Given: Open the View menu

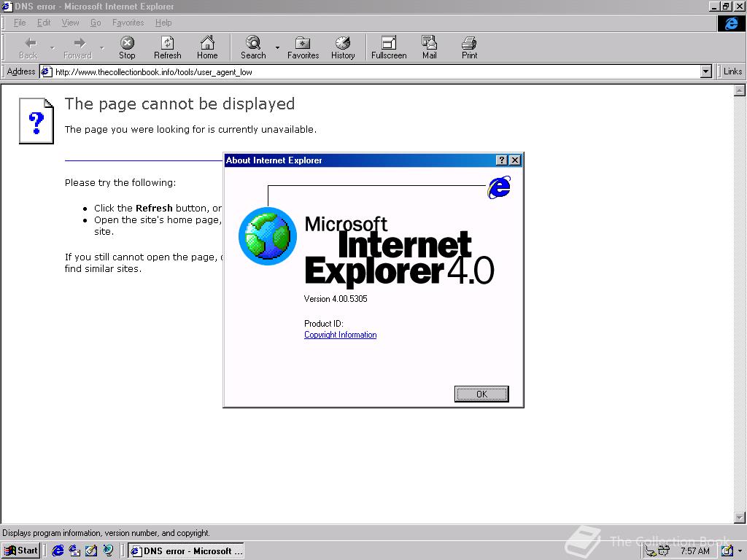Looking at the screenshot, I should [71, 23].
